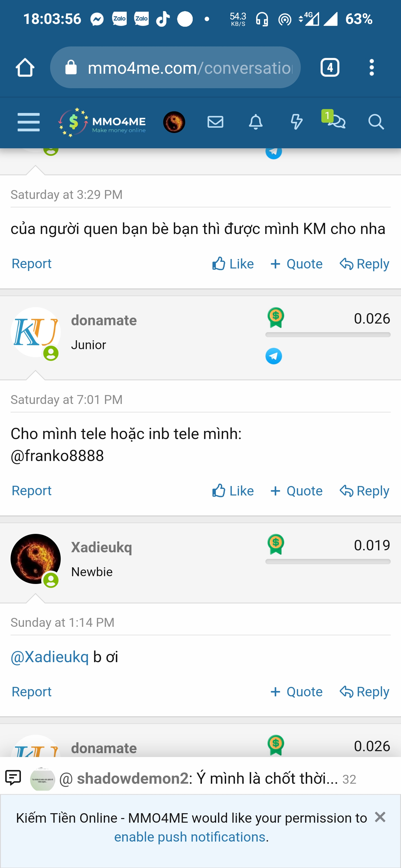Quote the message about franko8888

tap(297, 491)
